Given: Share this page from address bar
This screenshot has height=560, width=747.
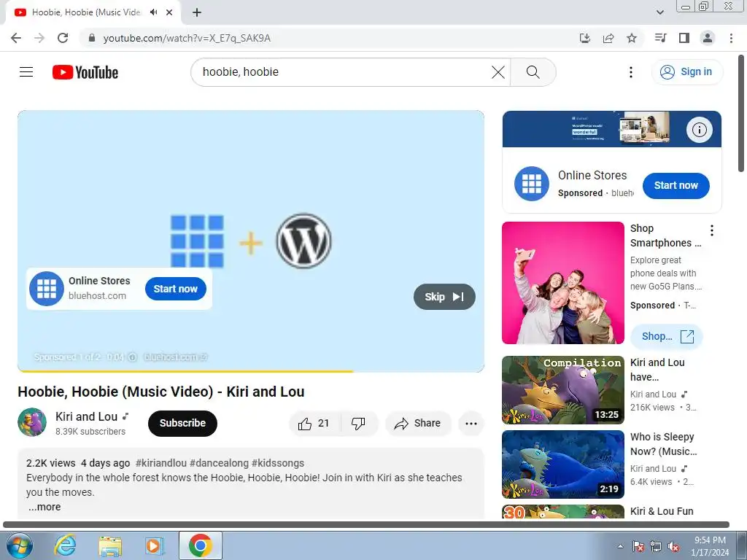Looking at the screenshot, I should (608, 38).
